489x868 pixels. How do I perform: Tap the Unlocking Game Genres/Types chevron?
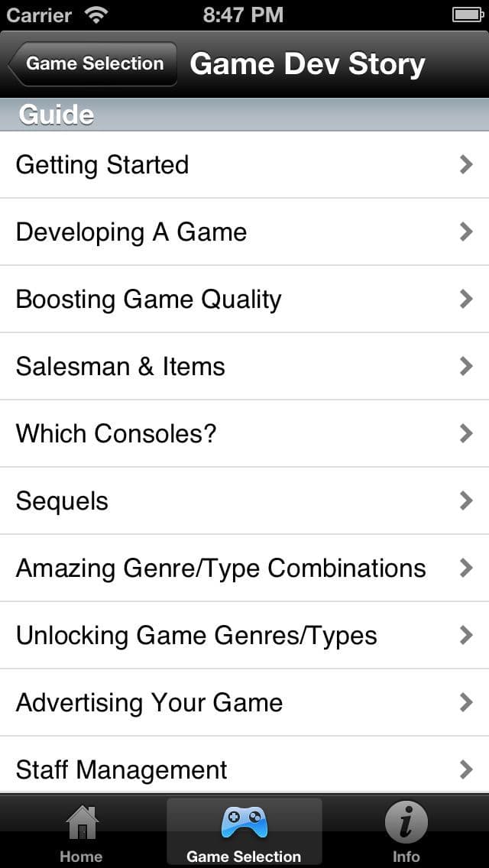click(466, 636)
